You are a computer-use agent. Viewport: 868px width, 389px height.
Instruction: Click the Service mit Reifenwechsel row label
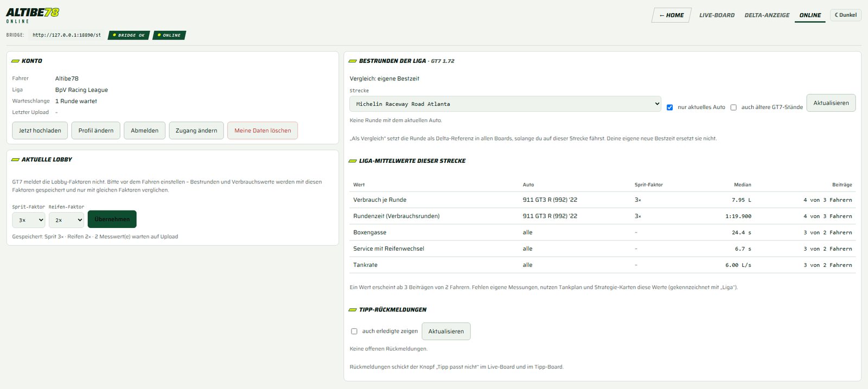[389, 248]
